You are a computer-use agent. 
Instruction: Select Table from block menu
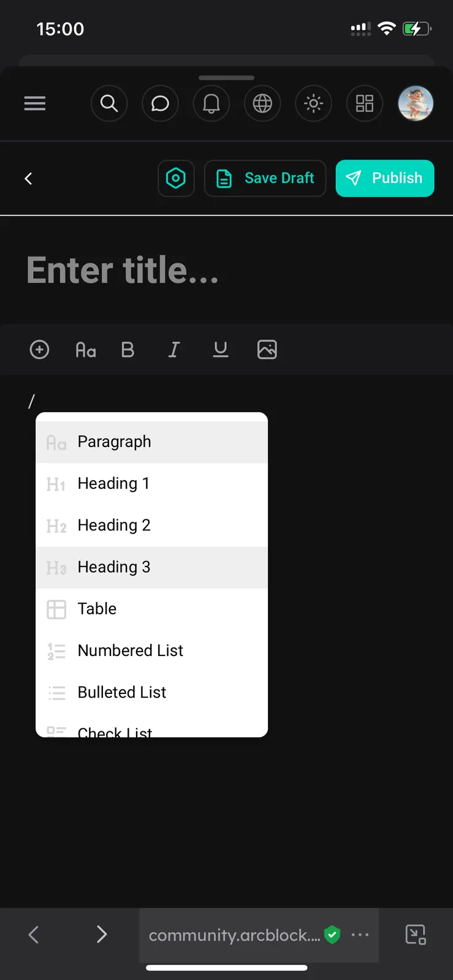[x=152, y=609]
